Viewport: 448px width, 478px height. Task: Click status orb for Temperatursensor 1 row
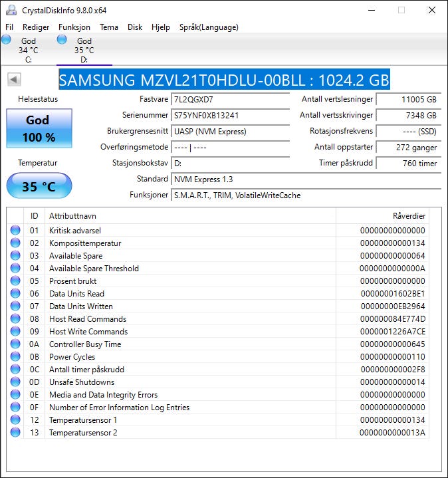tap(15, 419)
